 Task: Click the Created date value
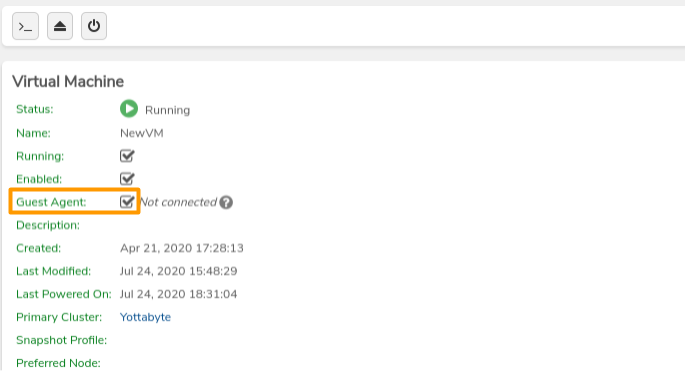(x=182, y=248)
